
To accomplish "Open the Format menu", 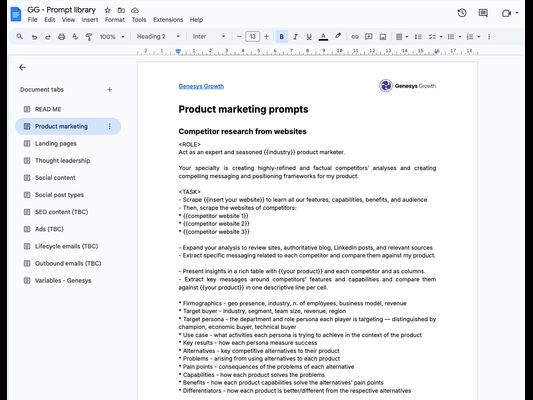I will click(115, 20).
